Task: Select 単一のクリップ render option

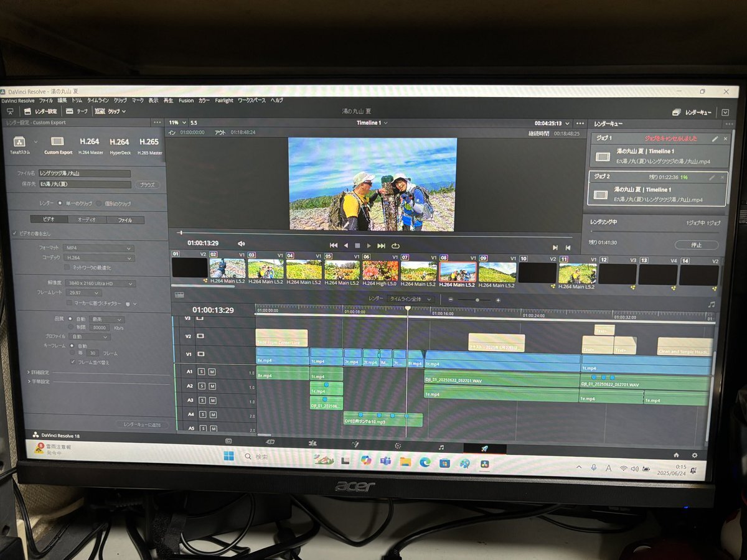Action: pyautogui.click(x=60, y=203)
